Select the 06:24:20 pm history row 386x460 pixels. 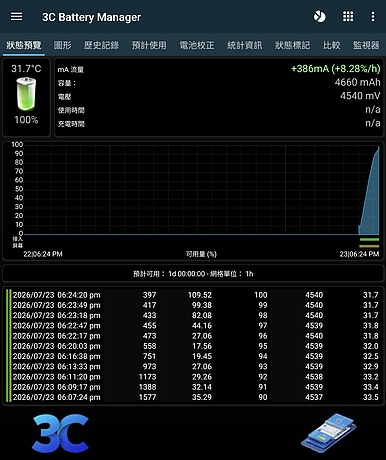coord(193,295)
